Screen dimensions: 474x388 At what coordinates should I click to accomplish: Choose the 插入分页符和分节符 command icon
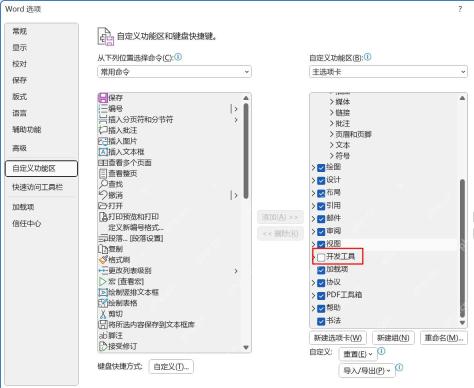[103, 119]
